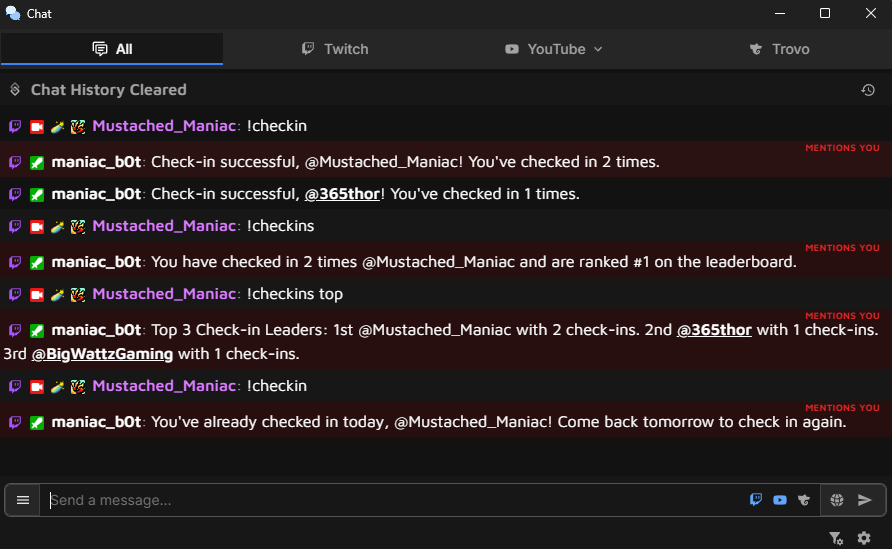The height and width of the screenshot is (549, 892).
Task: Click the globe icon beside send button
Action: click(837, 500)
